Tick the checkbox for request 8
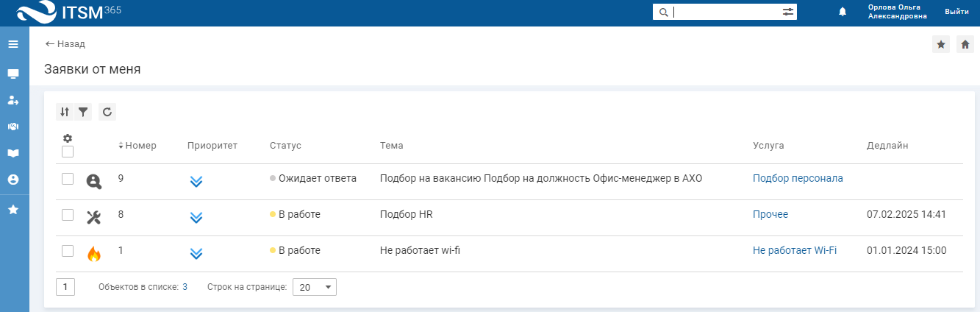Image resolution: width=980 pixels, height=312 pixels. pos(68,215)
